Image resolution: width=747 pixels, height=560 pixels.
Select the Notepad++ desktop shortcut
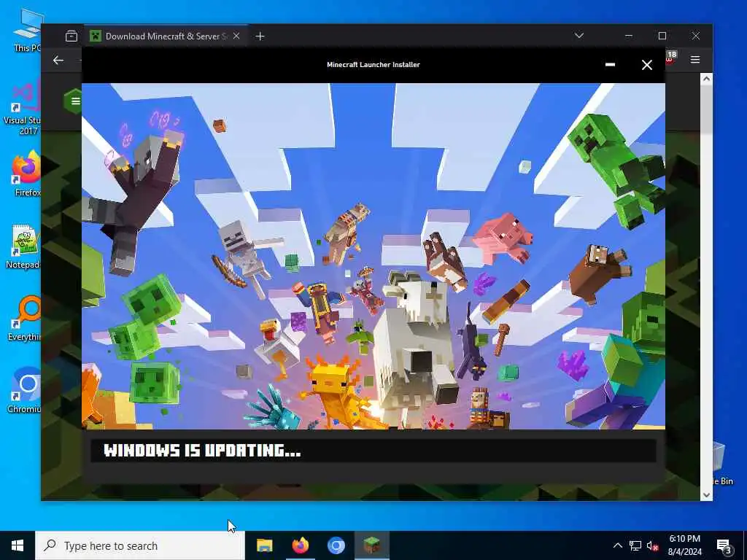coord(24,246)
